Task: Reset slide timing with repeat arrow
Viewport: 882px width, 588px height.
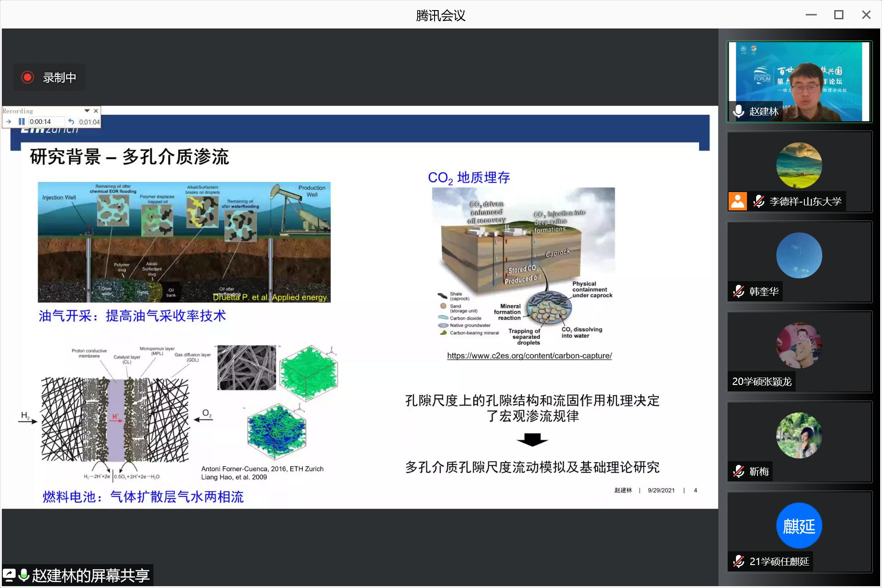Action: point(71,122)
